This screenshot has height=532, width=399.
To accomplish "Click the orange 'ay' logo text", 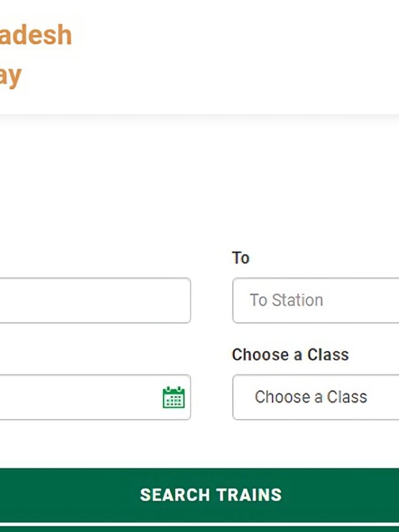I will click(11, 76).
